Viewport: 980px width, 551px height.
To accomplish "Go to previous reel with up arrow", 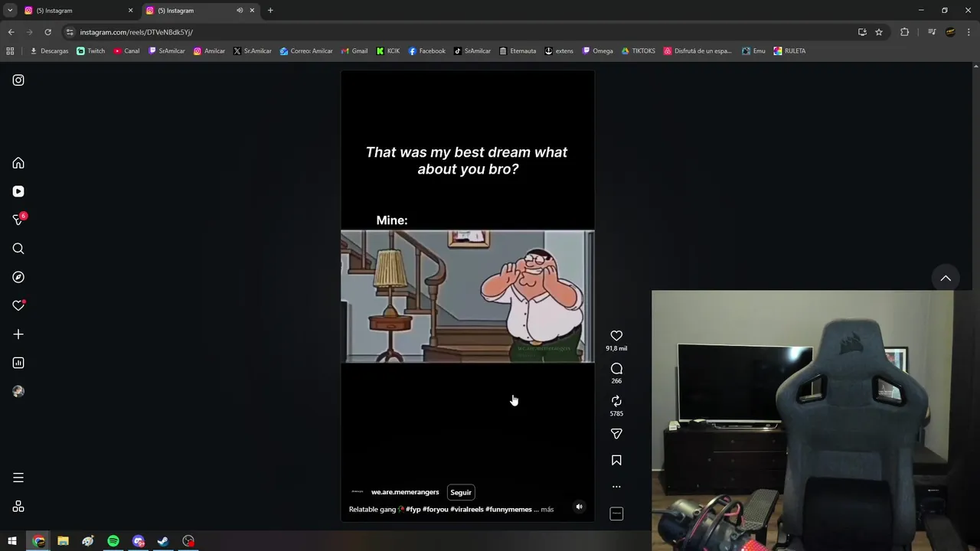I will (x=946, y=279).
